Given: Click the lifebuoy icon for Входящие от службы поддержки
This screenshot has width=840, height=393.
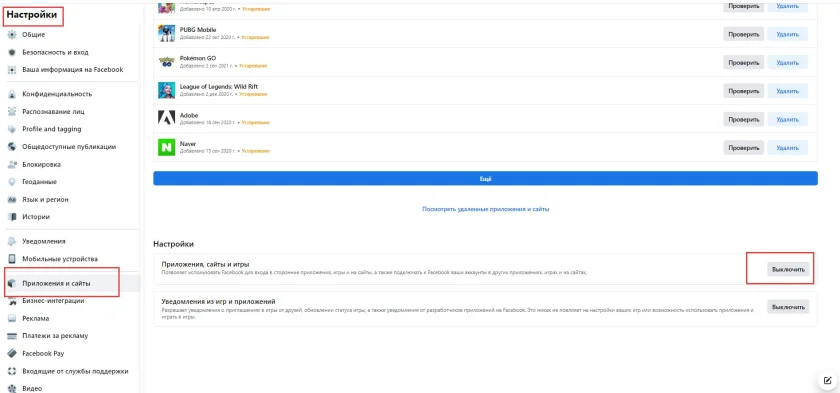Looking at the screenshot, I should coord(12,371).
